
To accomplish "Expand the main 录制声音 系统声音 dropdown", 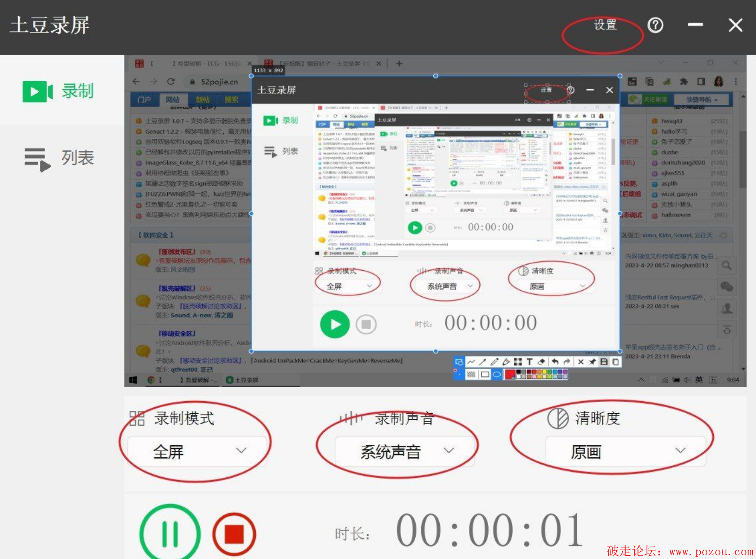I will 404,451.
